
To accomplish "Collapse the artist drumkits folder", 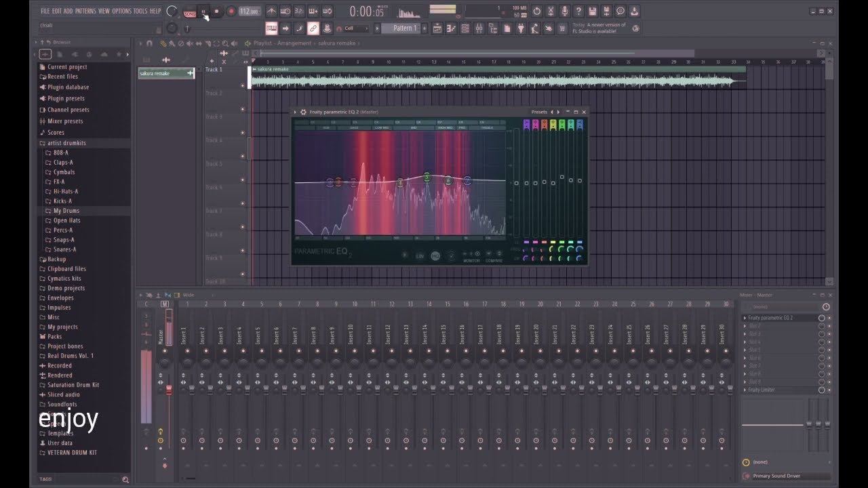I will (x=66, y=143).
